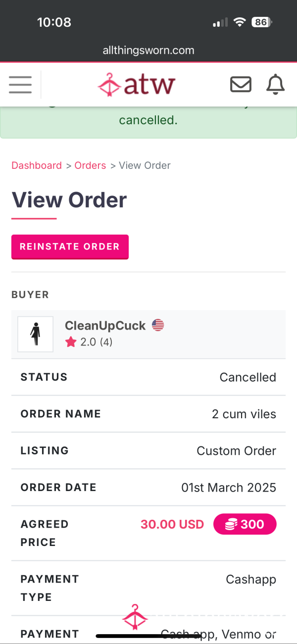
Task: Open the messages envelope icon
Action: 241,85
